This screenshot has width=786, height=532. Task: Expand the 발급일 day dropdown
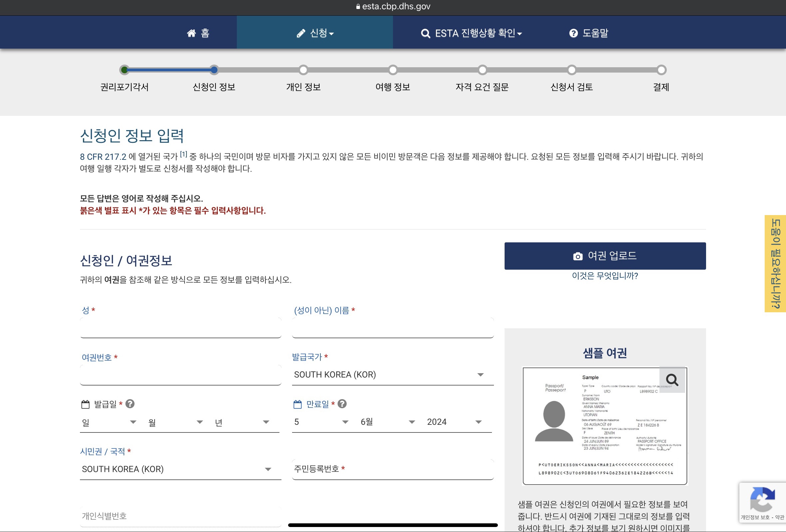click(x=109, y=422)
